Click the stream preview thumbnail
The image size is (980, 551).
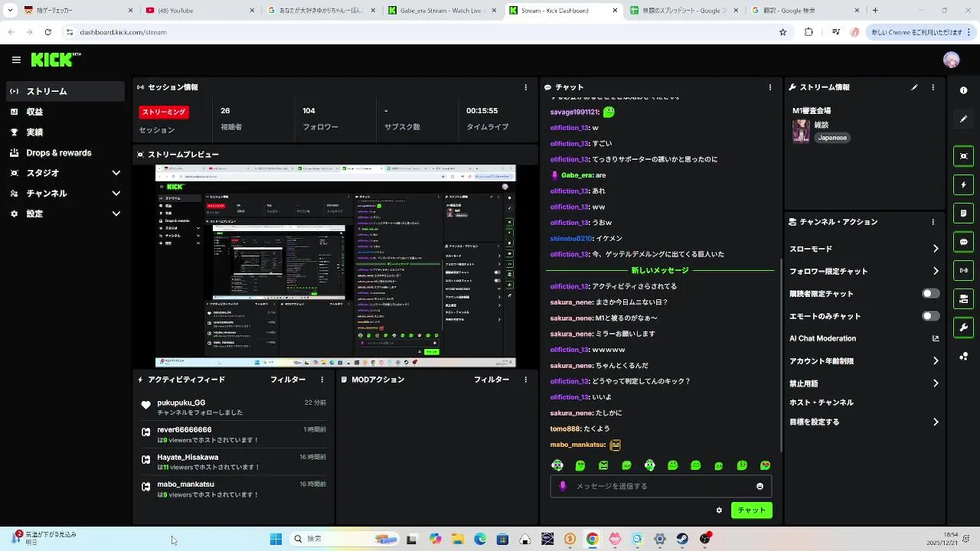pos(335,266)
